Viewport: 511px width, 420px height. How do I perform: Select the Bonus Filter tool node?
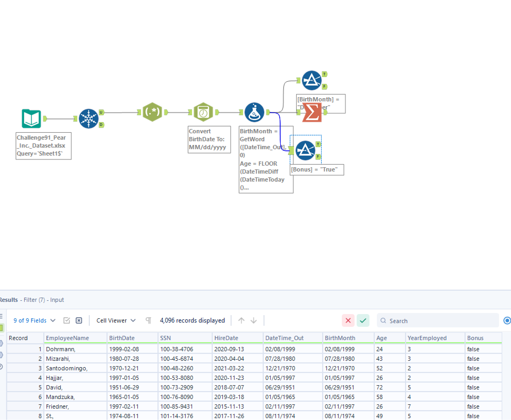click(x=305, y=151)
